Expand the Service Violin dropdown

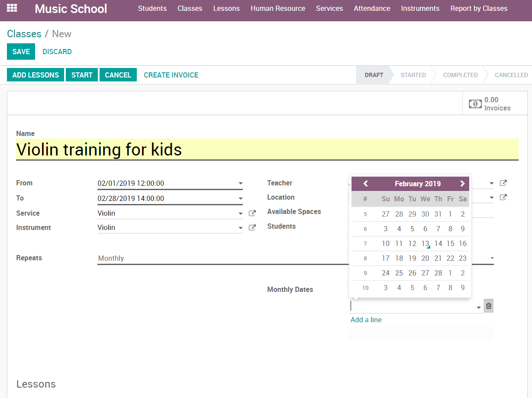pos(241,214)
